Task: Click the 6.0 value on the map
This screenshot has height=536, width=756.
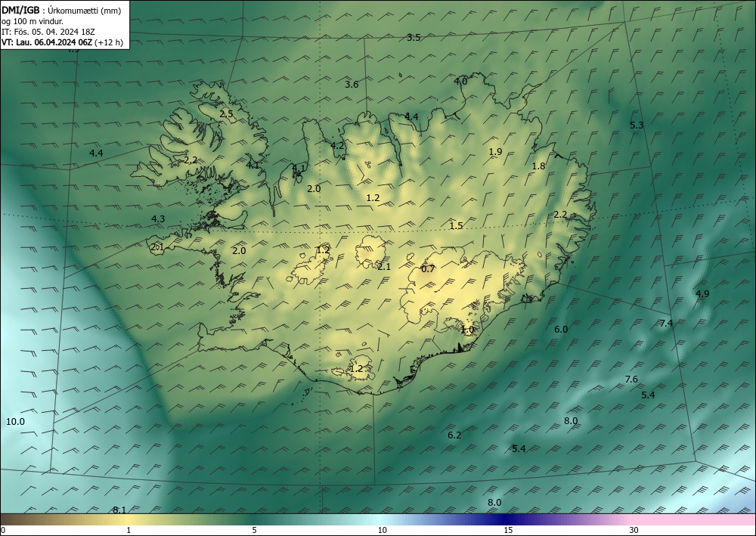Action: (x=561, y=330)
